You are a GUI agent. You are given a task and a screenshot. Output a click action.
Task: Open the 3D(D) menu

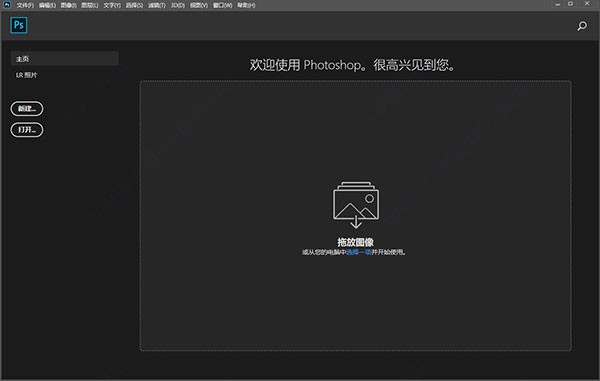pyautogui.click(x=178, y=5)
